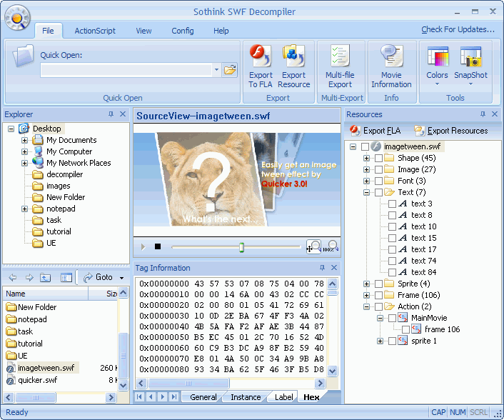The image size is (504, 420).
Task: Select quicker.swf in the file list
Action: pos(37,380)
